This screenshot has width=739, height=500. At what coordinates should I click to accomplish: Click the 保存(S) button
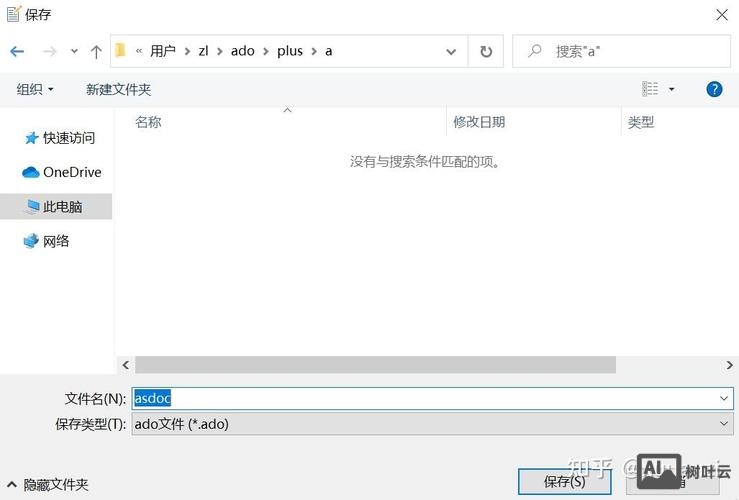click(x=565, y=482)
